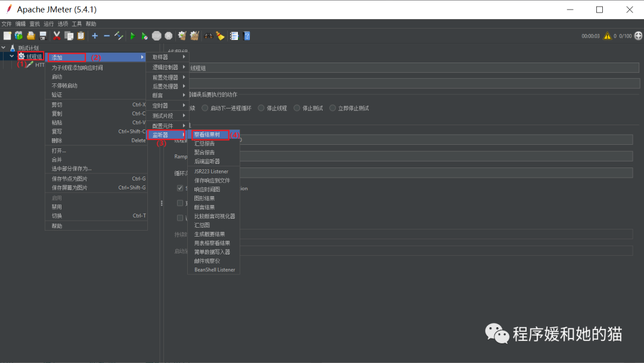Click the Clear All double-broom icon

(194, 36)
